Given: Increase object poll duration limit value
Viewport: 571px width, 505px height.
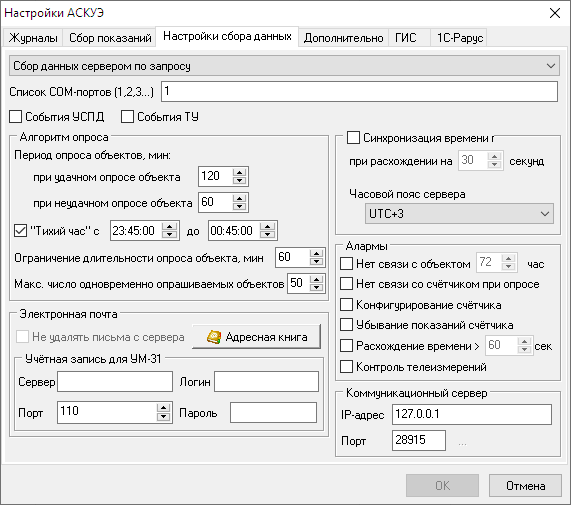Looking at the screenshot, I should [x=316, y=253].
